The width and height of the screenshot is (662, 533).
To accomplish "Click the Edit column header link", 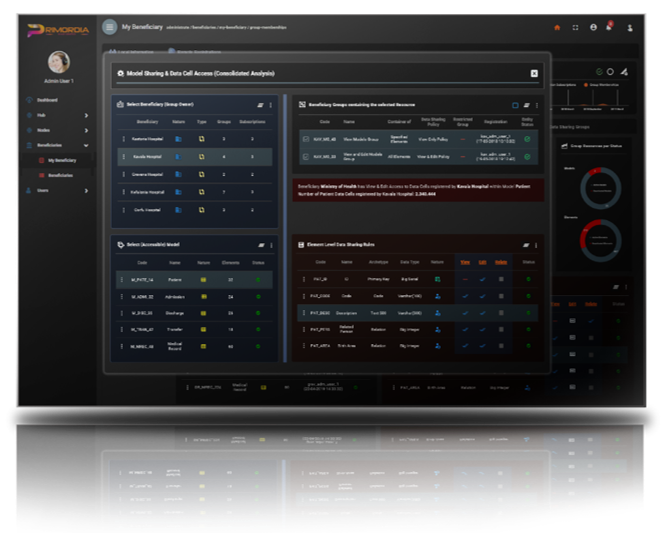I will [482, 263].
